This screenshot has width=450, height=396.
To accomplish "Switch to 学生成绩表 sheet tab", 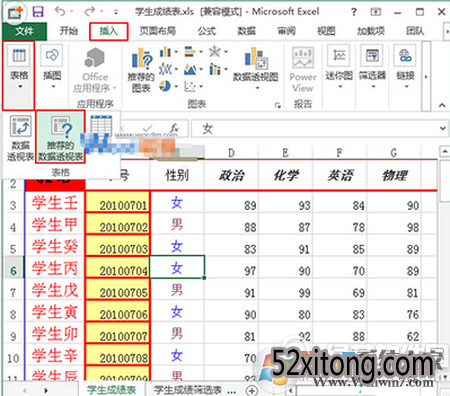I will pos(111,389).
